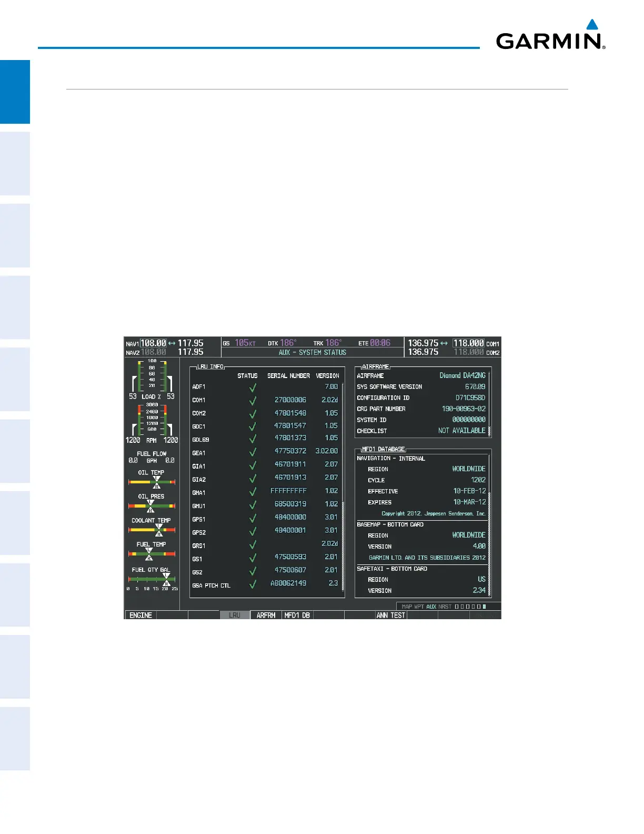This screenshot has width=644, height=834.
Task: Click the COM2 active frequency 136.975
Action: tap(424, 352)
